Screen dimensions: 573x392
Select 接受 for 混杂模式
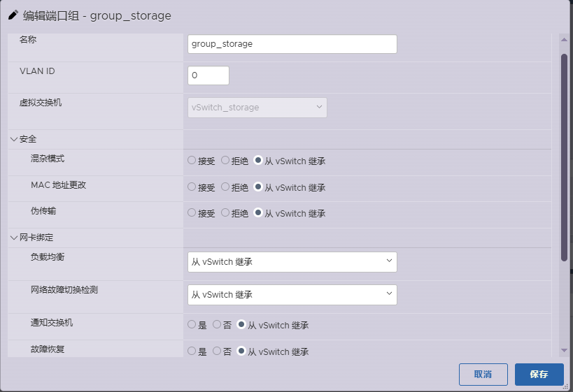click(x=192, y=160)
